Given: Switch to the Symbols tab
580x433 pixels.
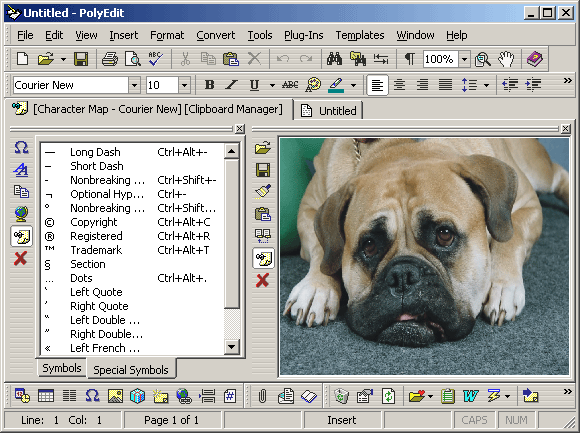Looking at the screenshot, I should click(61, 368).
